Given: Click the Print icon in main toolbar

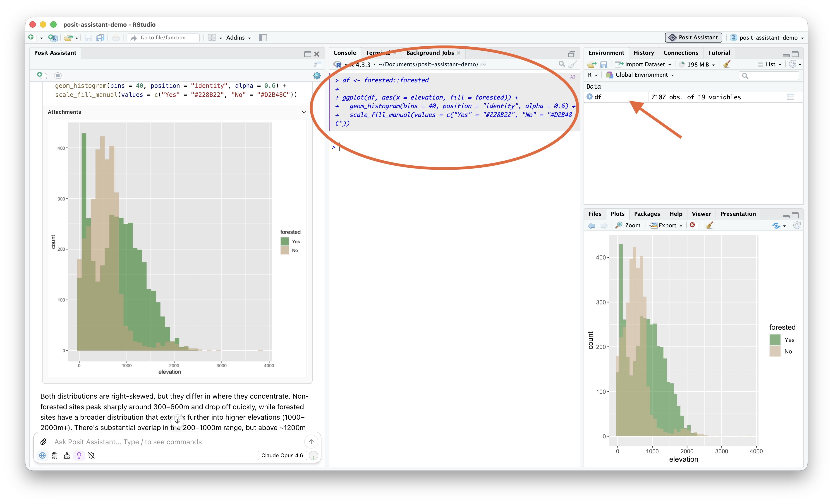Looking at the screenshot, I should (x=116, y=38).
